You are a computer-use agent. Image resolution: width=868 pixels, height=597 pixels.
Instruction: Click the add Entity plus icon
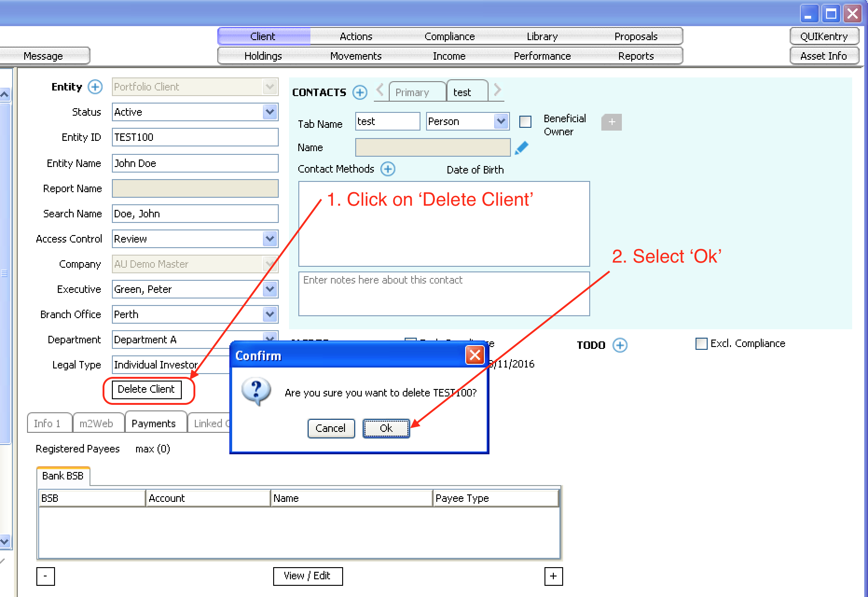(x=95, y=87)
